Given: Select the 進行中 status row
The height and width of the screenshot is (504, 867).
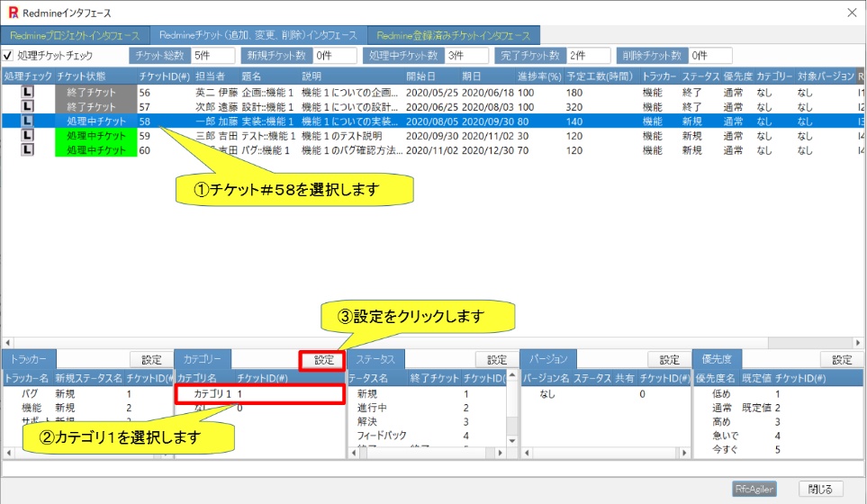Looking at the screenshot, I should click(x=428, y=408).
